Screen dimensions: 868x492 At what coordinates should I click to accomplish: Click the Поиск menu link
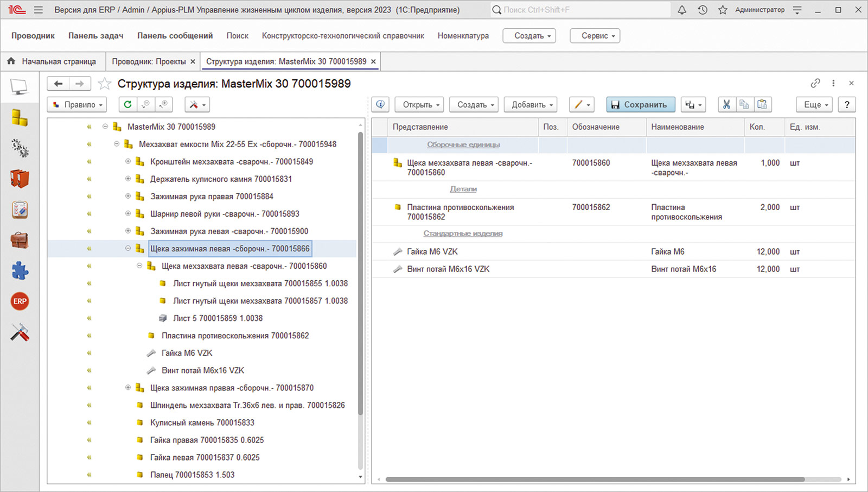tap(237, 36)
